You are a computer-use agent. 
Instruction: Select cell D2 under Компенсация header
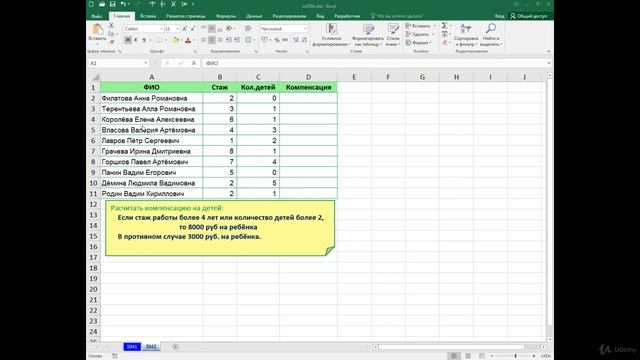[x=308, y=98]
